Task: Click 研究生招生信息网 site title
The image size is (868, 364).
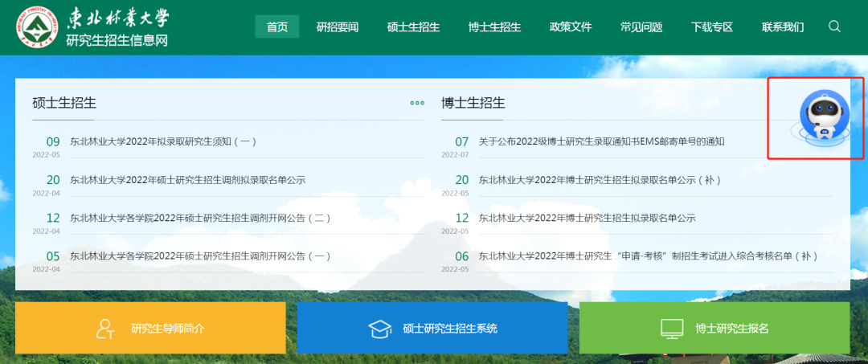Action: pyautogui.click(x=117, y=40)
